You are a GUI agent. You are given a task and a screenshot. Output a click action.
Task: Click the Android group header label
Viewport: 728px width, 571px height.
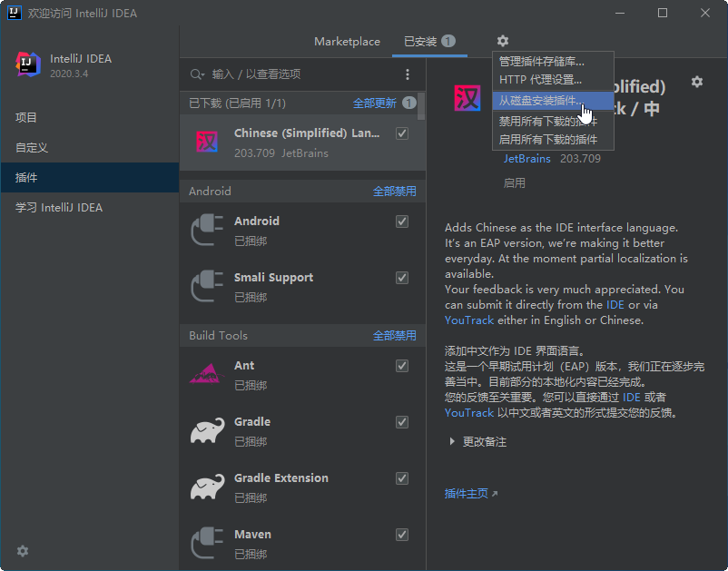210,192
